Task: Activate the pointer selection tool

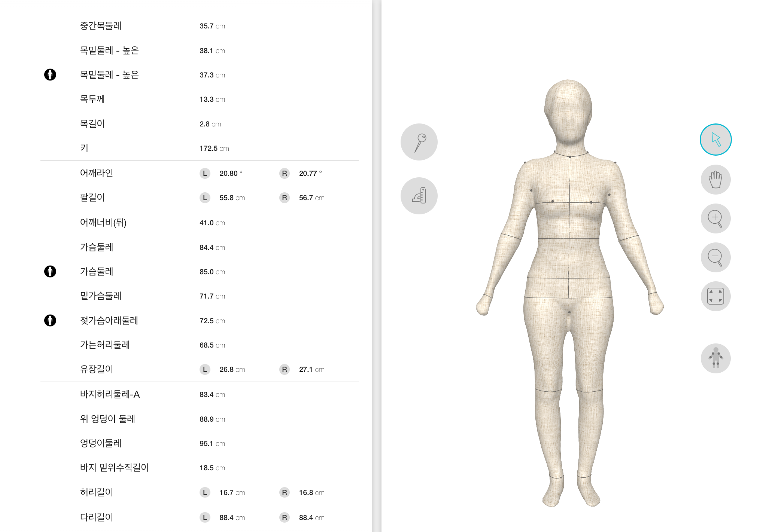Action: coord(715,140)
